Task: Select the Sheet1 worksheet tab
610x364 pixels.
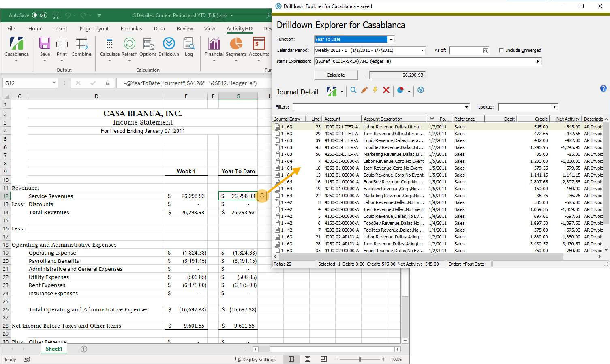Action: tap(54, 349)
